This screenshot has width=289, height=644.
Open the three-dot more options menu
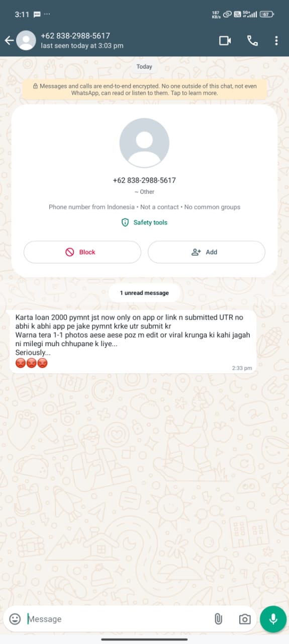pyautogui.click(x=276, y=41)
